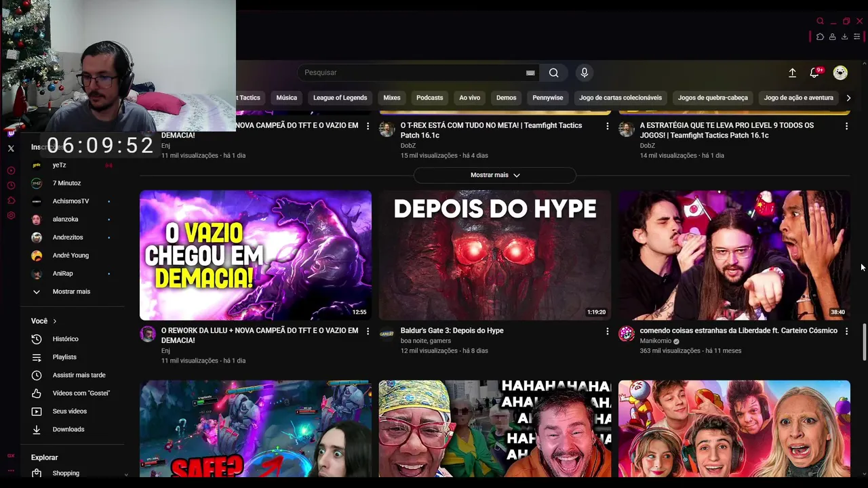This screenshot has height=488, width=868.
Task: Expand the Você section chevron
Action: pyautogui.click(x=55, y=321)
